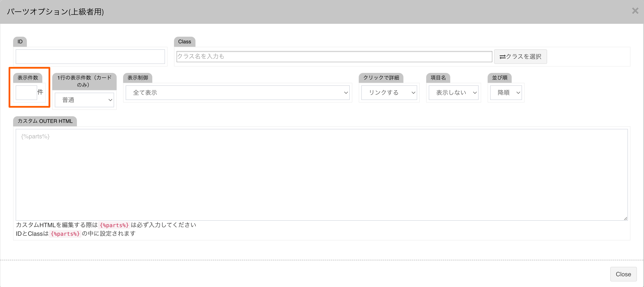Screen dimensions: 644x287
Task: Click the 項目名 label
Action: click(x=438, y=78)
